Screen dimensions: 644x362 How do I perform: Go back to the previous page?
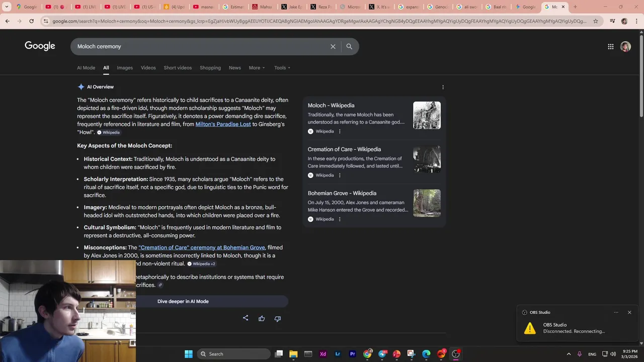(x=7, y=21)
